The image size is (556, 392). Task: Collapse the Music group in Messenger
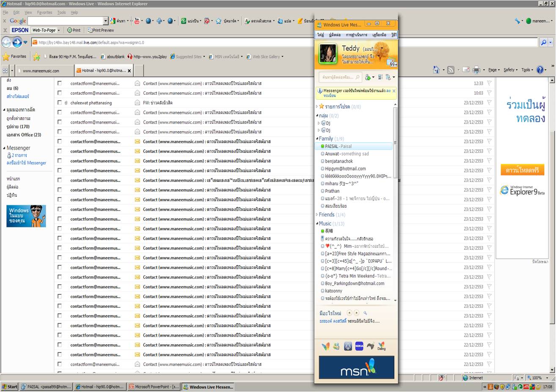[x=317, y=223]
